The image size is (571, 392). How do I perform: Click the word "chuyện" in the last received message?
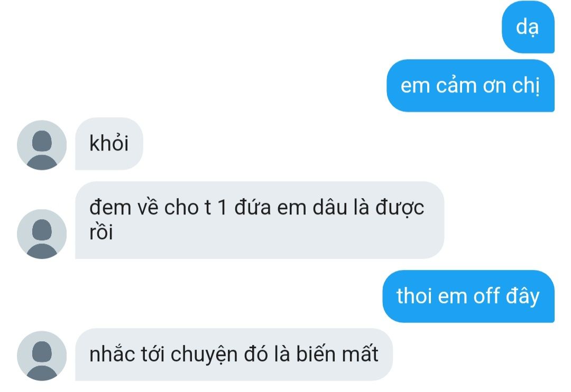pos(204,354)
